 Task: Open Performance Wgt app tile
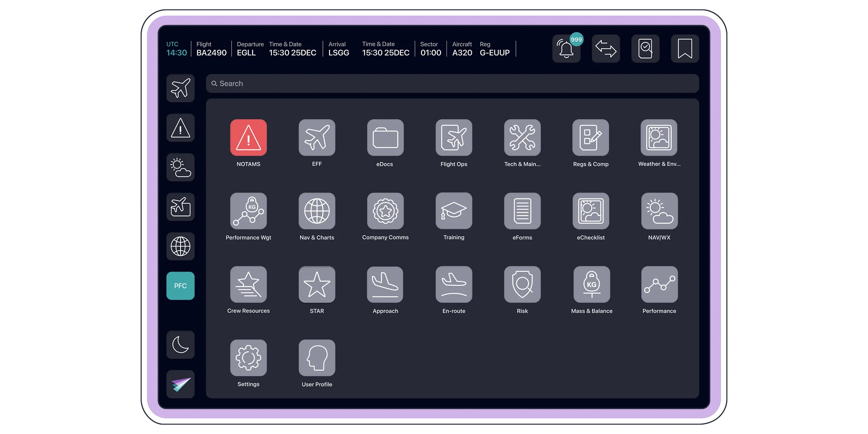point(248,211)
